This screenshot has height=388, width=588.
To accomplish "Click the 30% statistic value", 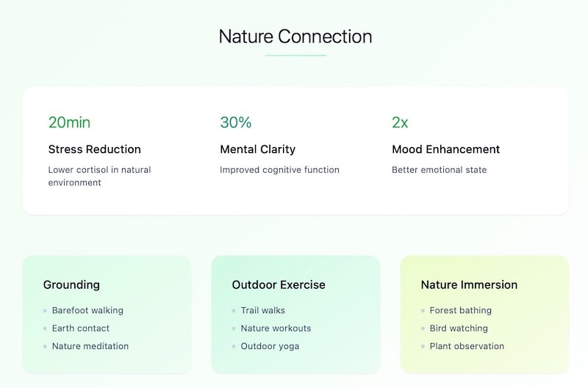I will point(236,123).
